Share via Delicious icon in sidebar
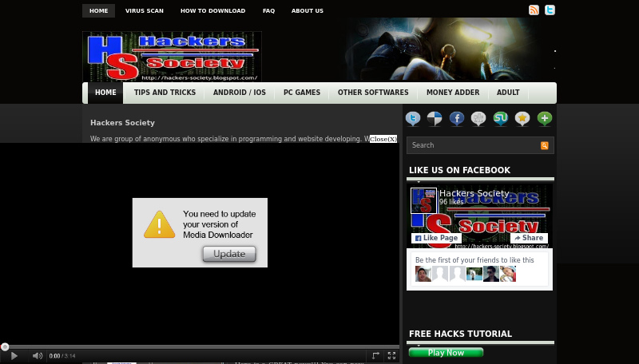This screenshot has width=639, height=364. point(435,118)
